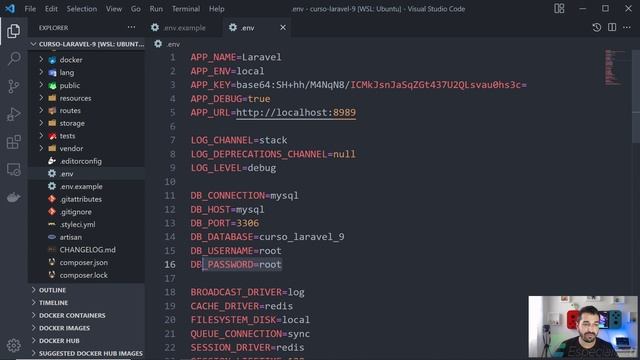
Task: Click the .env breadcrumb label
Action: pos(173,44)
